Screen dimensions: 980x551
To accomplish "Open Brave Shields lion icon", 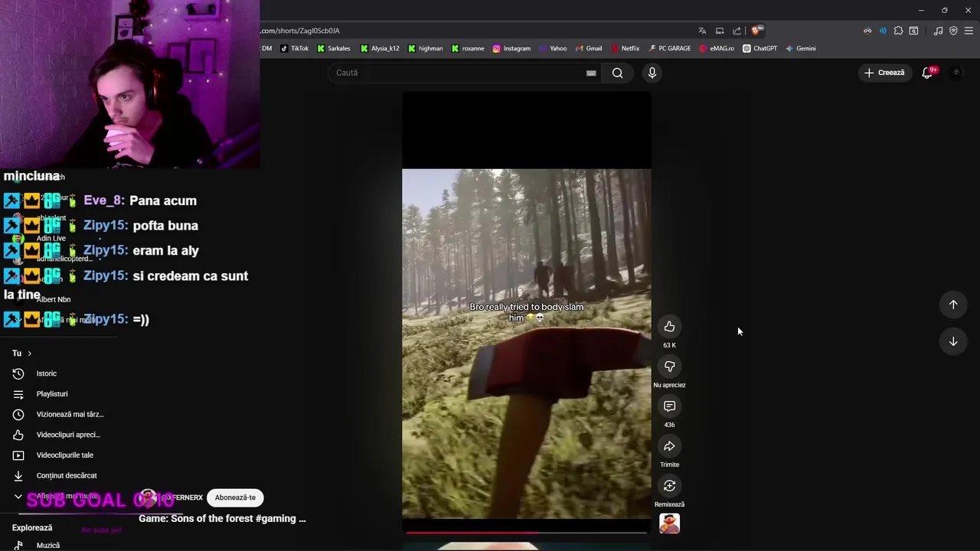I will click(756, 31).
